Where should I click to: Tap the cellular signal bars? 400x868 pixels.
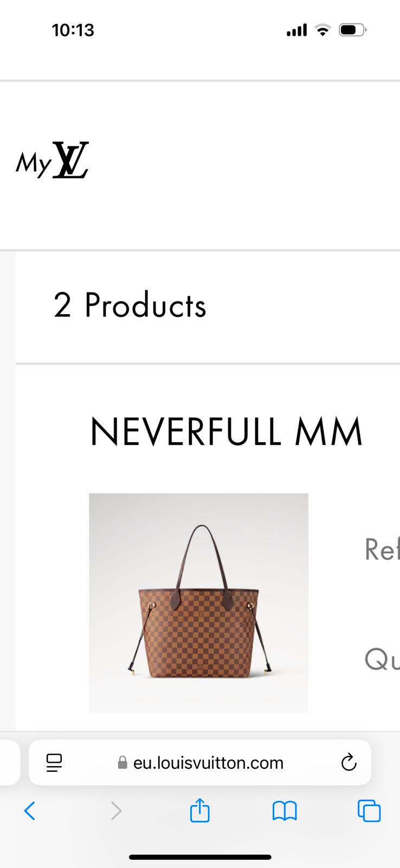pos(296,30)
